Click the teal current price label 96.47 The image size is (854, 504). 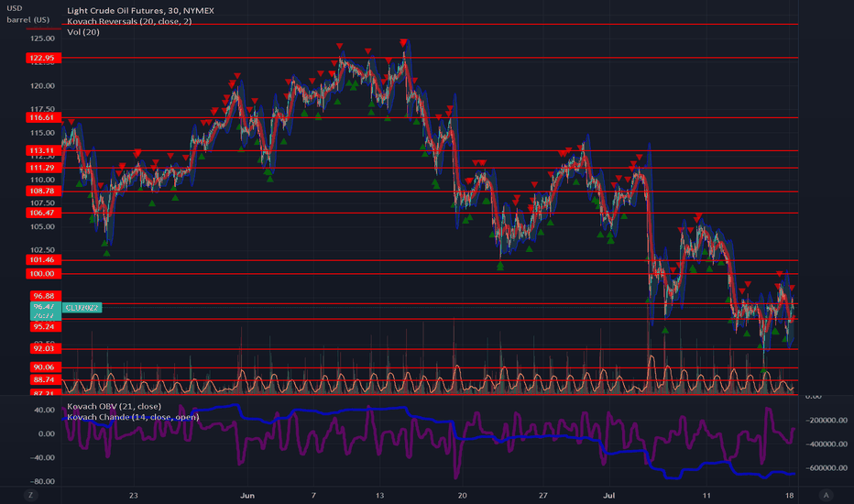coord(45,307)
